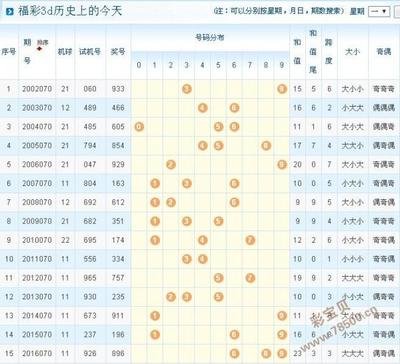Click digit 0 in the 号码分布 header
The image size is (400, 364).
click(x=139, y=65)
